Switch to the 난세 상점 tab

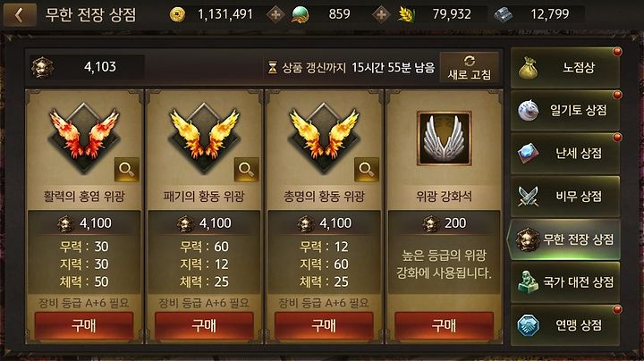point(565,153)
